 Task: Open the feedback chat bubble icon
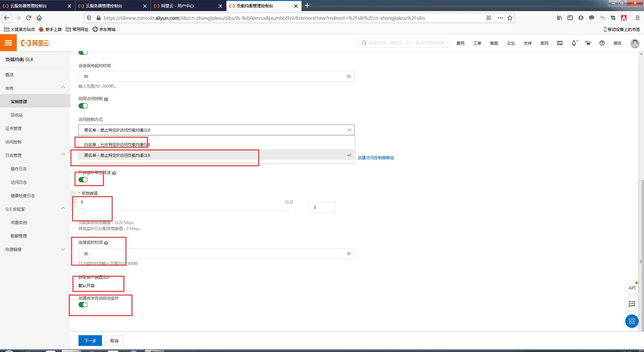(632, 304)
